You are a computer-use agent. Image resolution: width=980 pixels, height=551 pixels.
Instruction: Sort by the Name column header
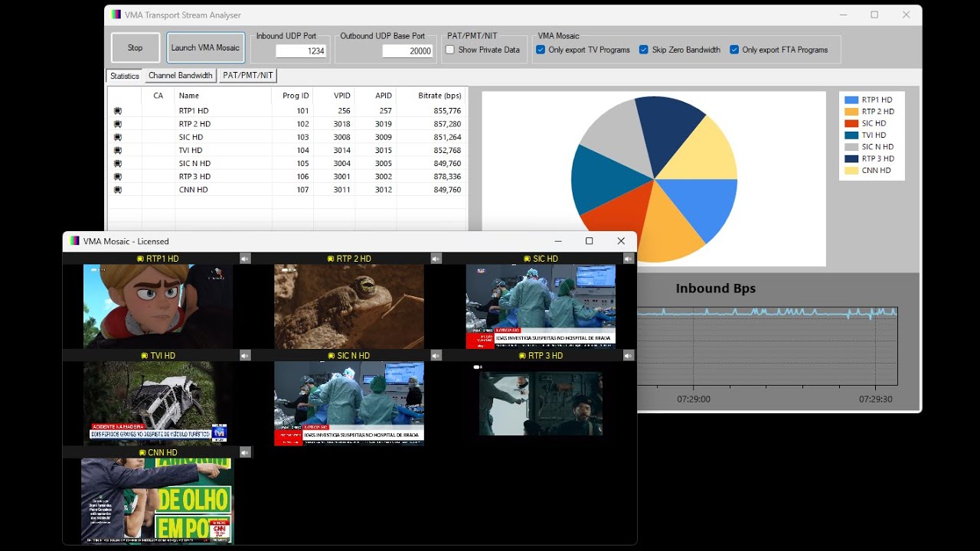[x=223, y=96]
